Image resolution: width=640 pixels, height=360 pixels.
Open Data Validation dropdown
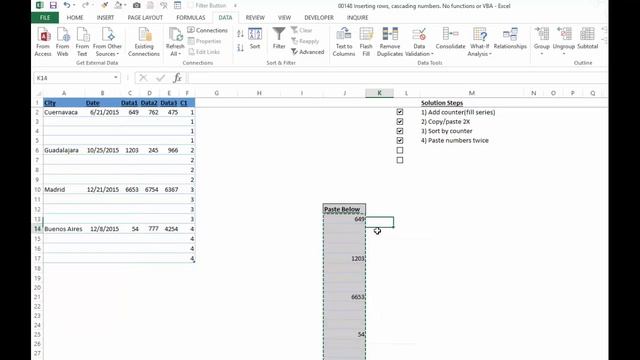point(419,51)
